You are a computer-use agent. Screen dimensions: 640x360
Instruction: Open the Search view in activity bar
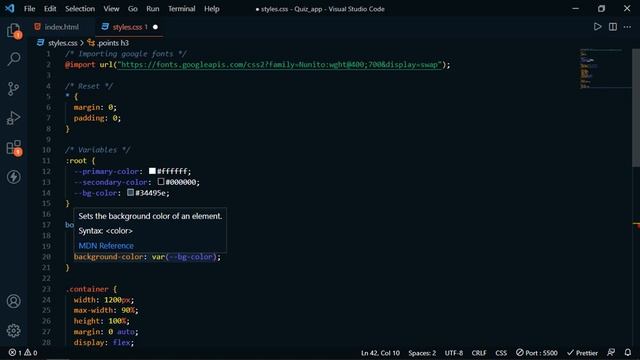pos(13,59)
